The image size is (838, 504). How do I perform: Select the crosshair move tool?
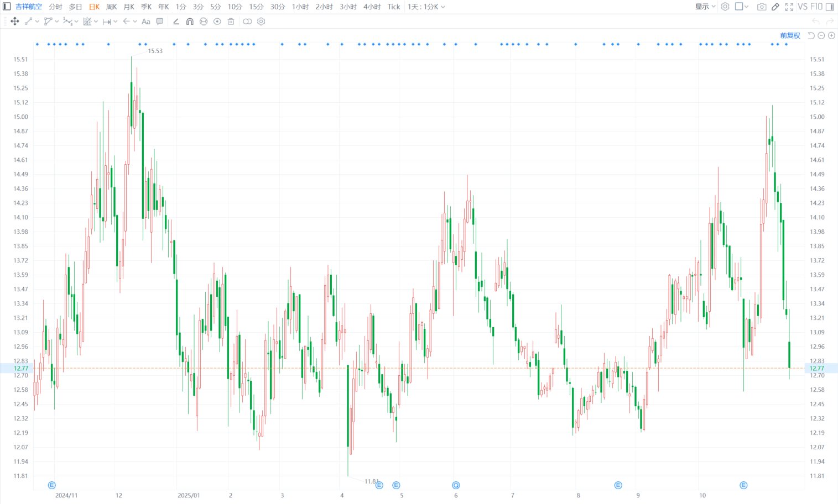point(15,22)
